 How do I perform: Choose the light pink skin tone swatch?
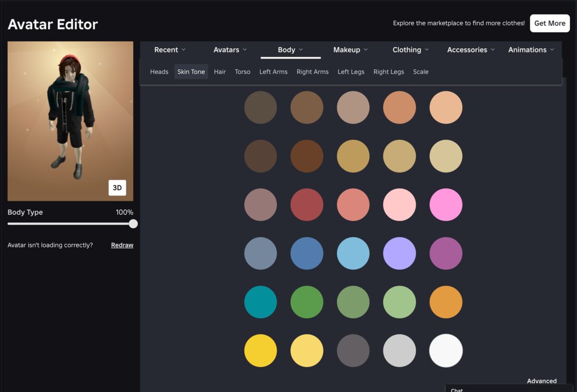click(x=400, y=205)
